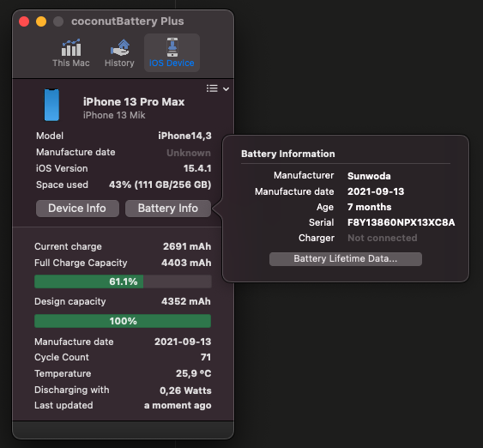The height and width of the screenshot is (448, 483).
Task: Click the Battery Information heading
Action: click(288, 154)
